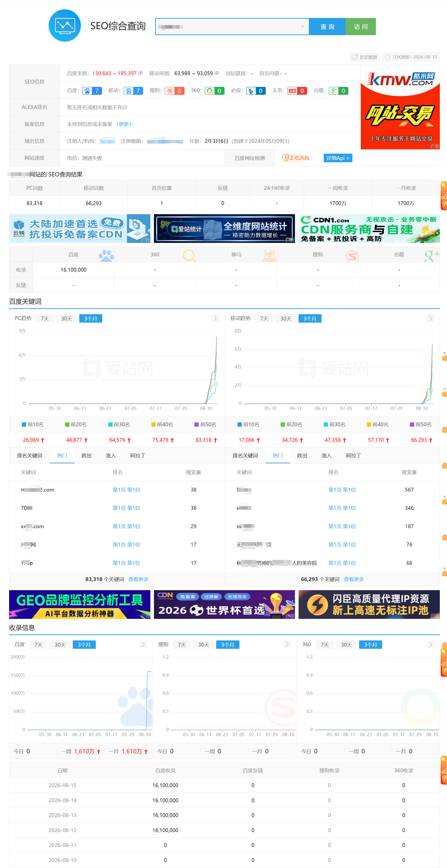Viewport: 447px width, 868px height.
Task: Select 7天 in PC趋势
Action: [45, 319]
